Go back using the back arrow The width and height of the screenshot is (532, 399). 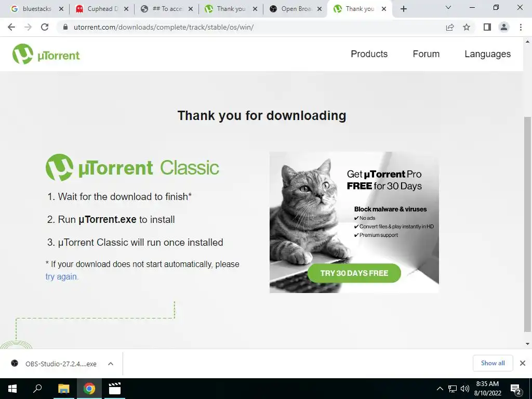[11, 27]
